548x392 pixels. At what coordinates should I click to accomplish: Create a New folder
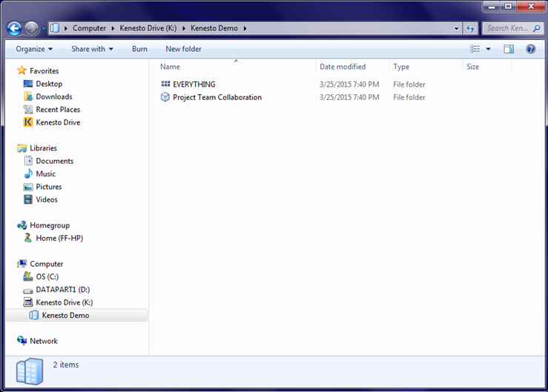[x=183, y=49]
